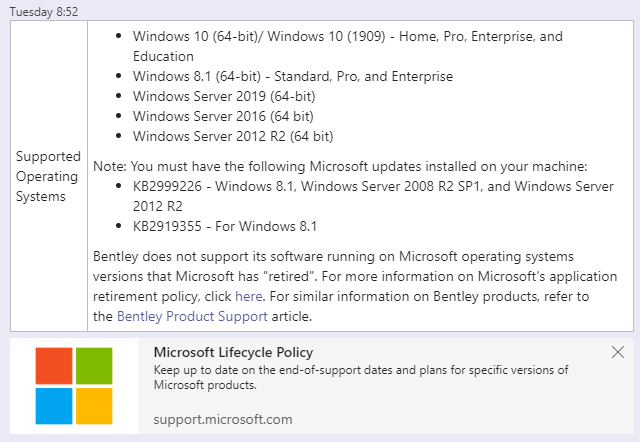Click the red square of Microsoft logo
The width and height of the screenshot is (640, 442).
(54, 366)
